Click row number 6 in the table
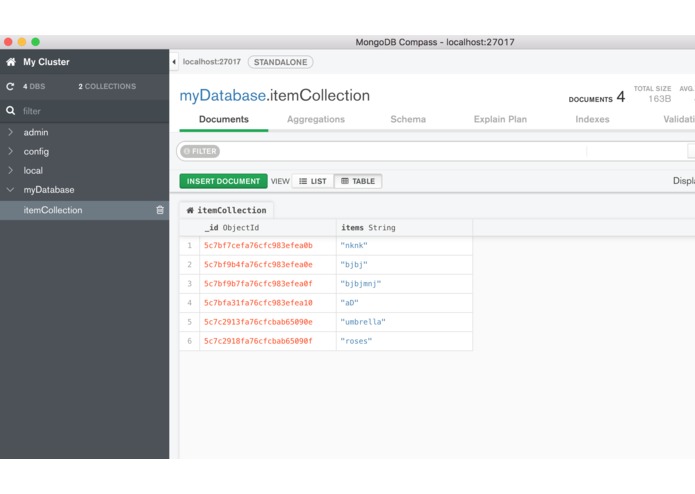 (x=190, y=341)
